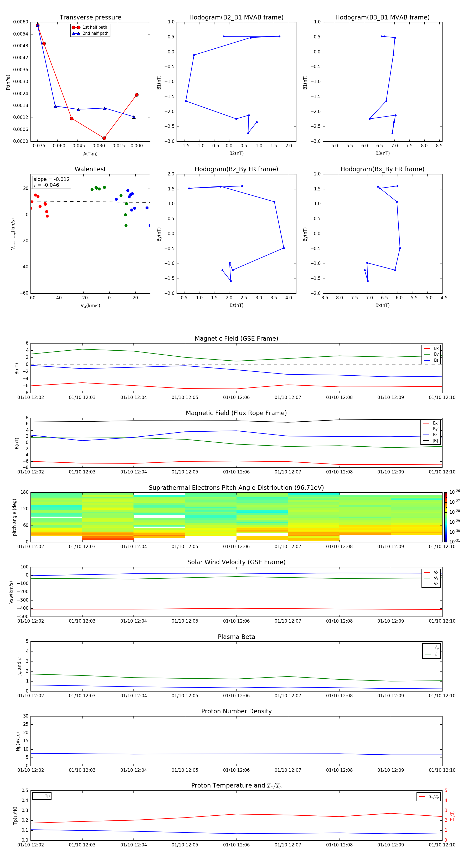
Task: Click the 'Plasma Beta' plot title
Action: tap(236, 637)
